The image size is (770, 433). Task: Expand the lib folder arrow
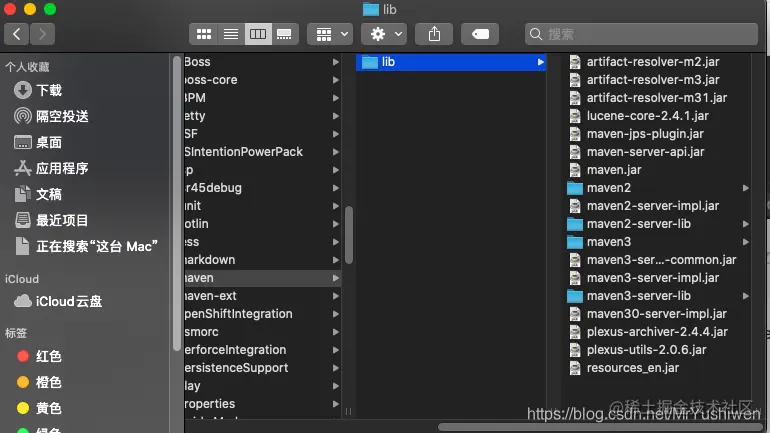pos(540,62)
